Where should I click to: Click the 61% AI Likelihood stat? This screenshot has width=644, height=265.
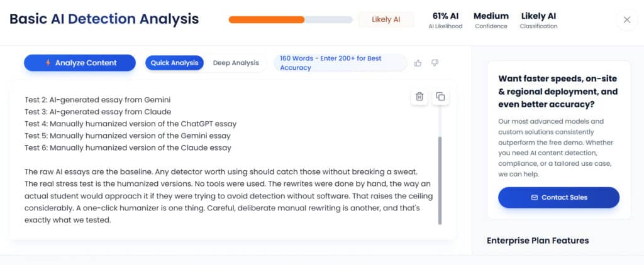(x=445, y=20)
